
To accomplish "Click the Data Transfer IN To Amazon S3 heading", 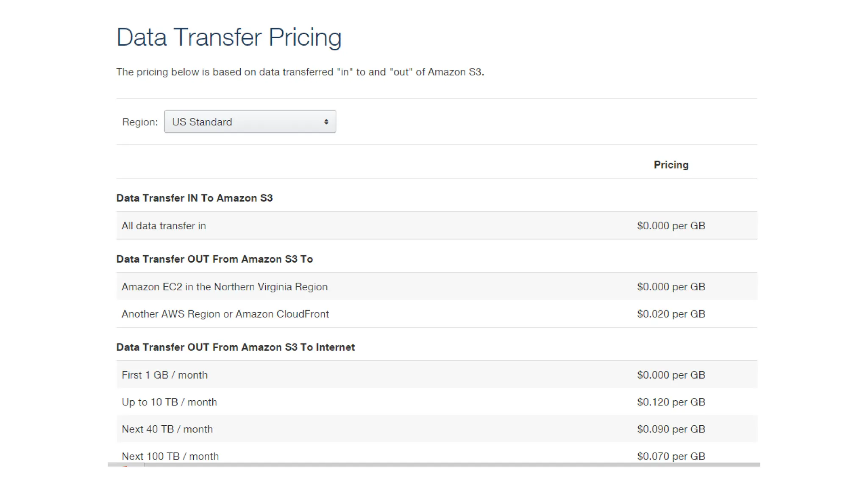I will point(195,198).
